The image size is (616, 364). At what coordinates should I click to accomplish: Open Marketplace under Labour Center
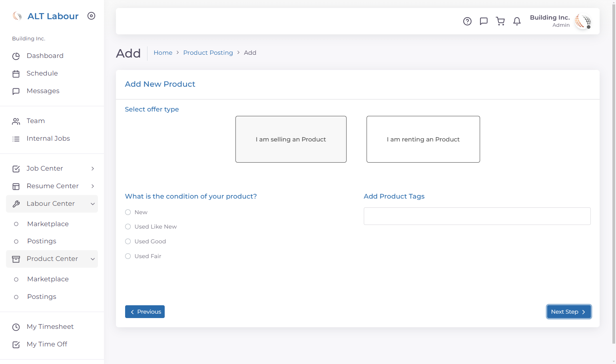(48, 224)
